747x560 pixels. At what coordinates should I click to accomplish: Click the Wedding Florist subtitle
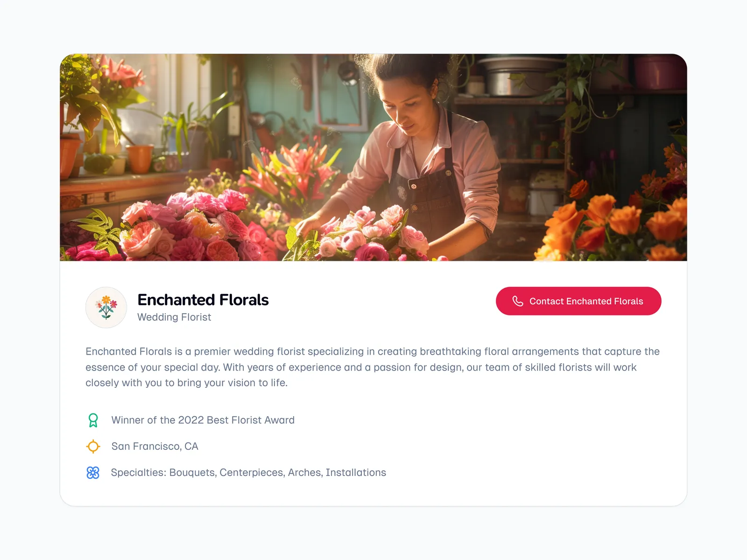[174, 317]
